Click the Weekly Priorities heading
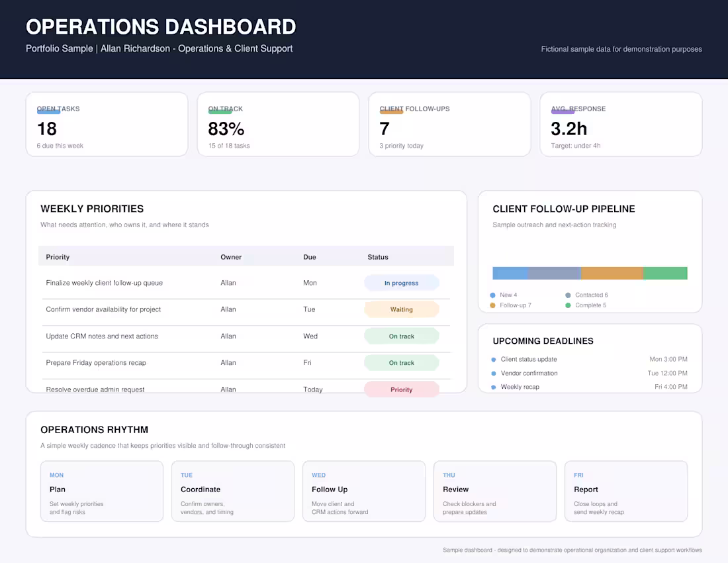728x563 pixels. (x=92, y=209)
